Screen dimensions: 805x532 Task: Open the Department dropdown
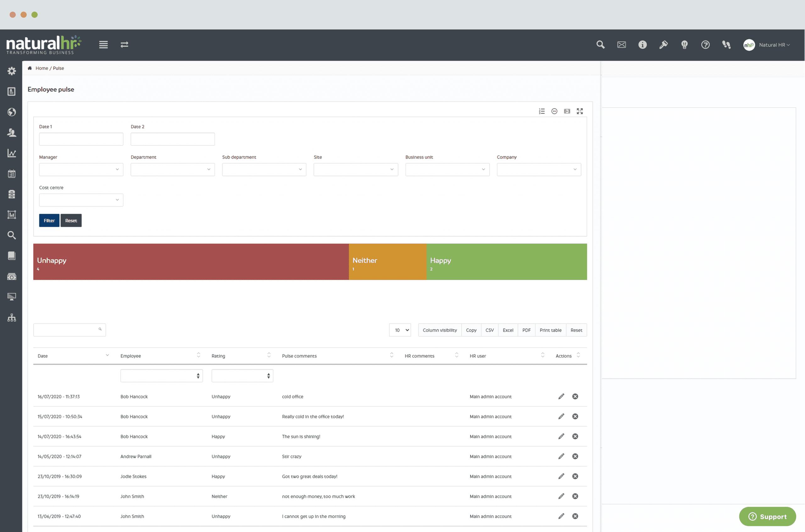[x=172, y=169]
